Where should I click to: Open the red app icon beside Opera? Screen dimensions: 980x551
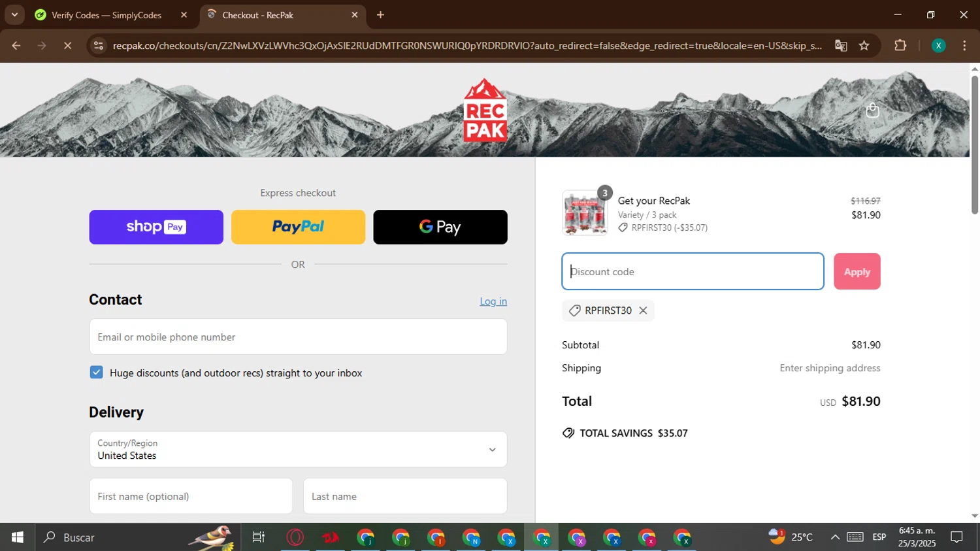coord(331,537)
